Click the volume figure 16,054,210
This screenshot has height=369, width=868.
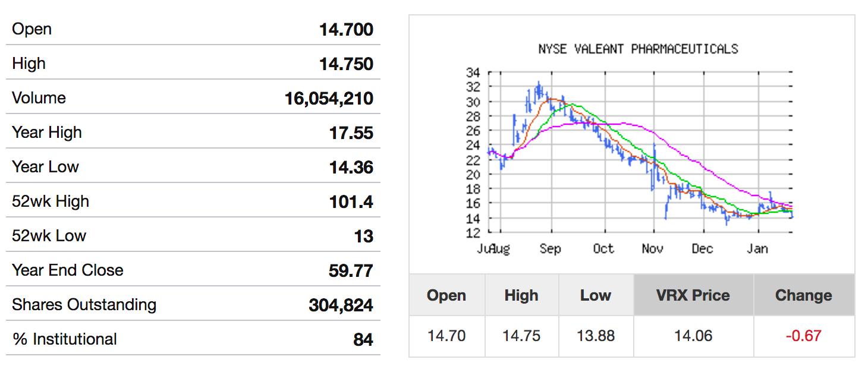pyautogui.click(x=329, y=99)
